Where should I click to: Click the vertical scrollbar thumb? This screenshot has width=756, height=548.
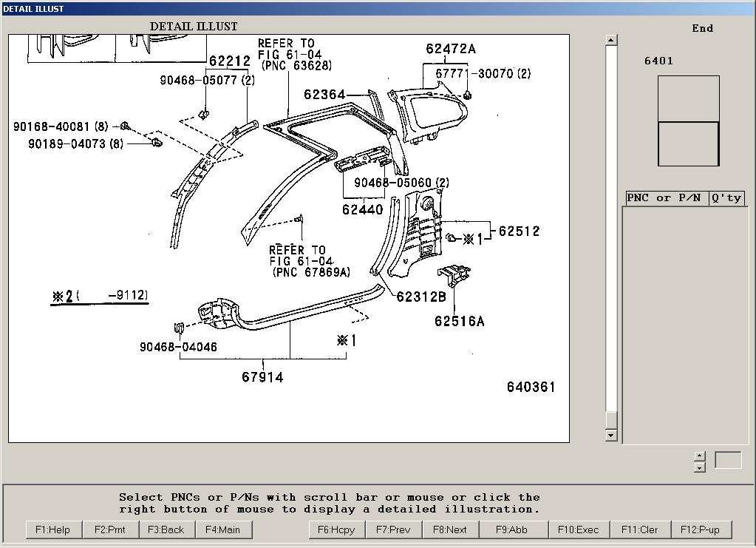pos(611,419)
